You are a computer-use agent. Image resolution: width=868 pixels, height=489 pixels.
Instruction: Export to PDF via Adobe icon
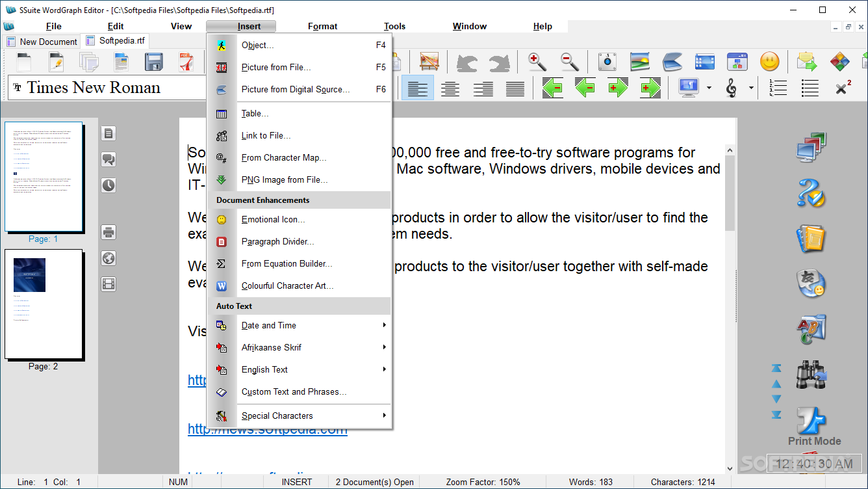[186, 62]
